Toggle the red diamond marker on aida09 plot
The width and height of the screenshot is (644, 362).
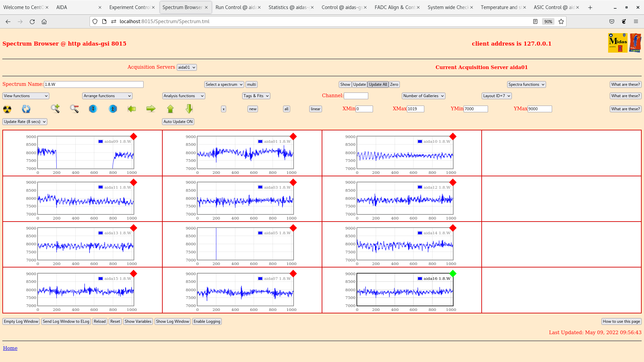pos(133,136)
